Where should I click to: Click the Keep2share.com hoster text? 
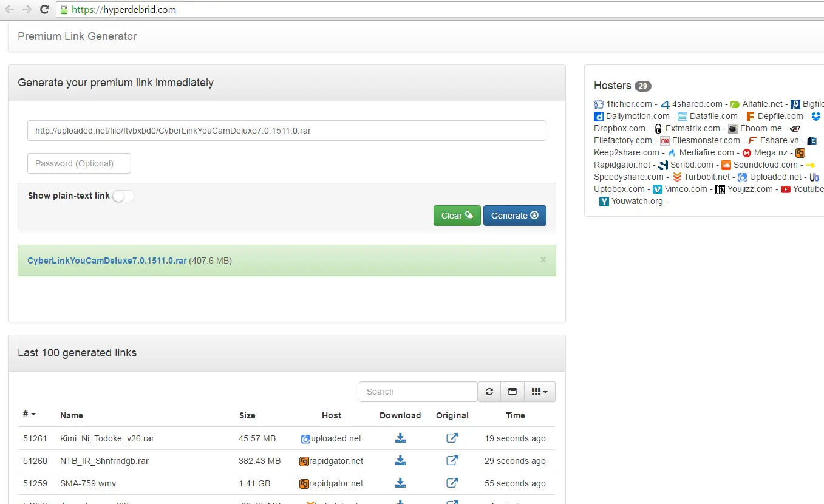(x=626, y=152)
